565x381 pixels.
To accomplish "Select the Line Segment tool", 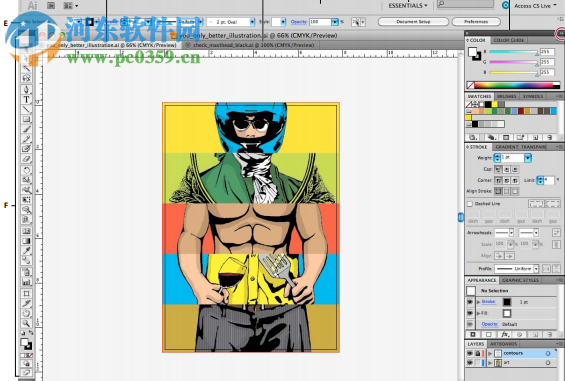I will (26, 109).
